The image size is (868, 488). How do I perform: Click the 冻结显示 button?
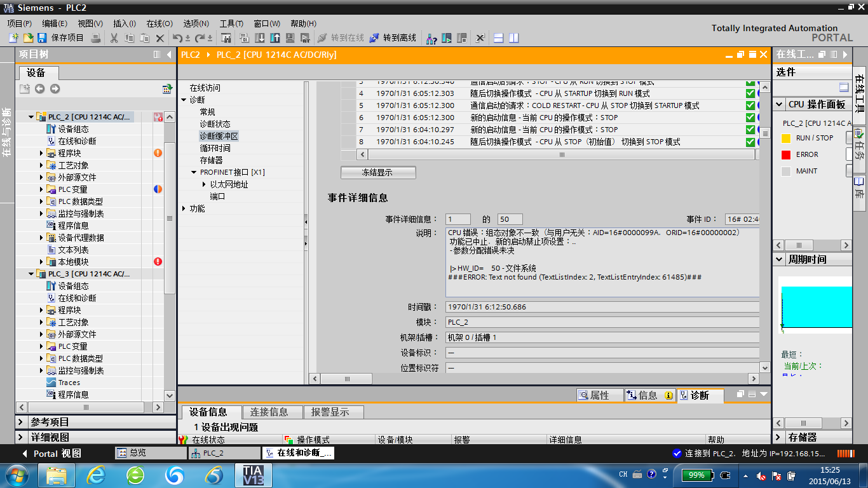coord(378,172)
